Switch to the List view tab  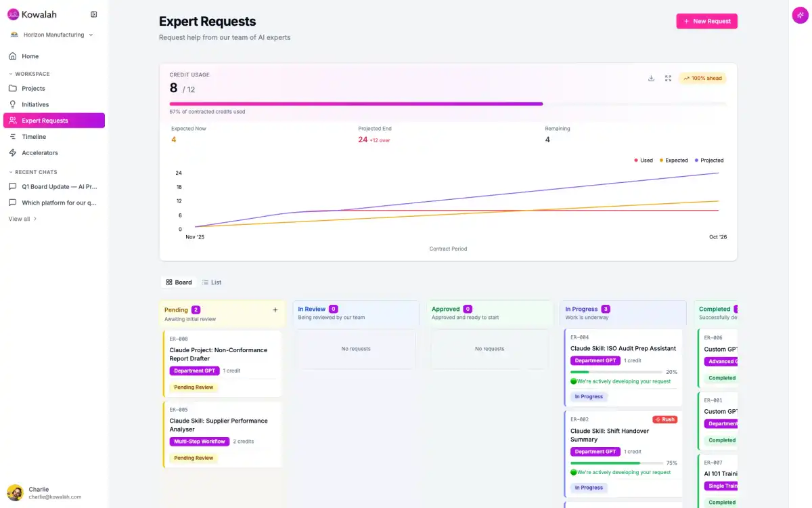pyautogui.click(x=212, y=282)
